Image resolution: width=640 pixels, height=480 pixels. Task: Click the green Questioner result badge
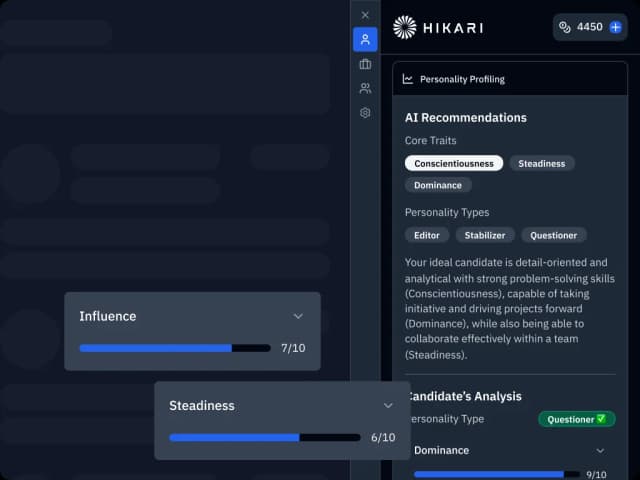pyautogui.click(x=576, y=419)
